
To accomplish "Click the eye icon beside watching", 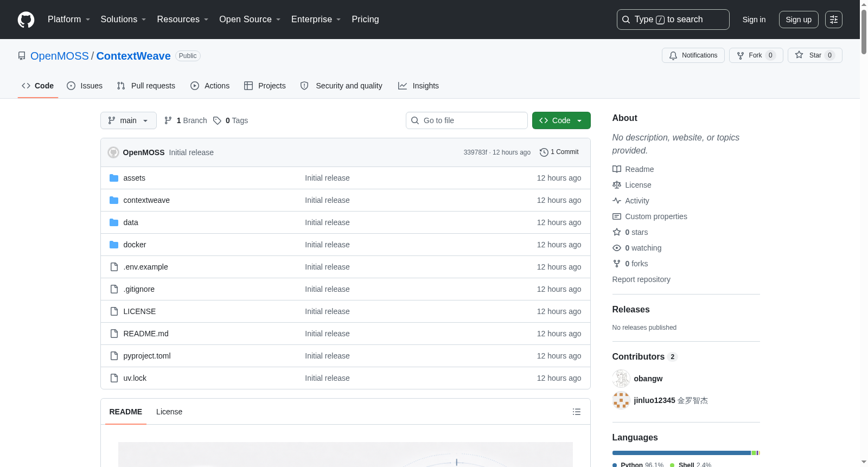I will 617,248.
